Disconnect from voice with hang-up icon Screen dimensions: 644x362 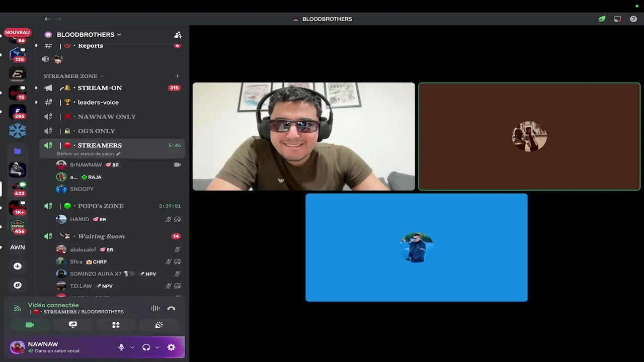coord(171,308)
